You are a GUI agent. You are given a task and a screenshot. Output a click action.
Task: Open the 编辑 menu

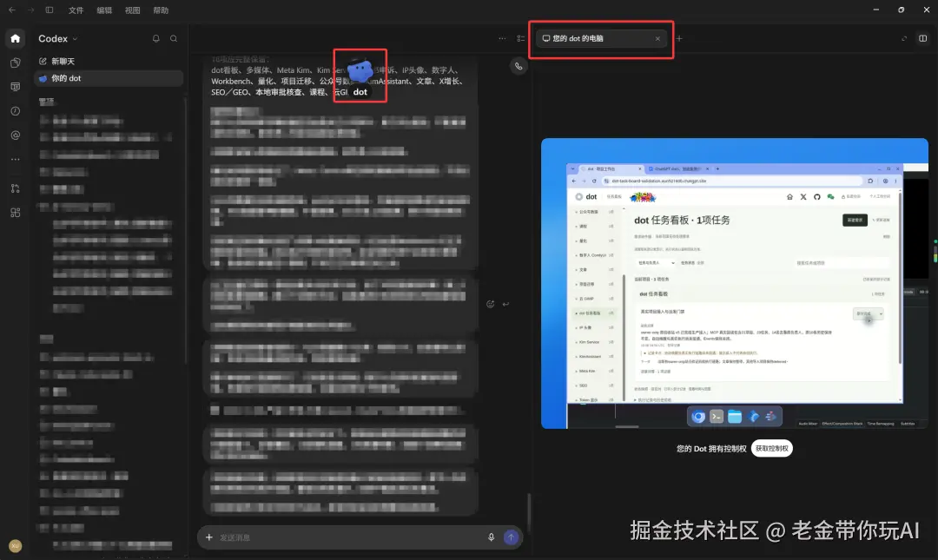(104, 10)
